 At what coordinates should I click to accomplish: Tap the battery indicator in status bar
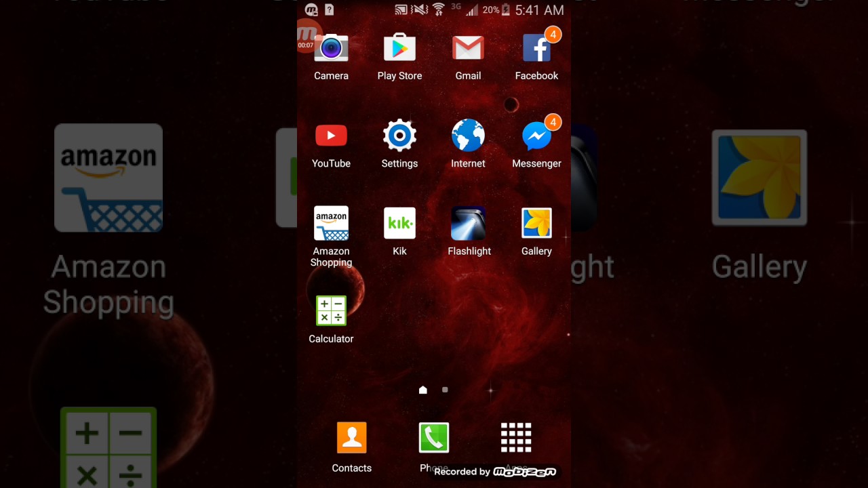[x=505, y=10]
